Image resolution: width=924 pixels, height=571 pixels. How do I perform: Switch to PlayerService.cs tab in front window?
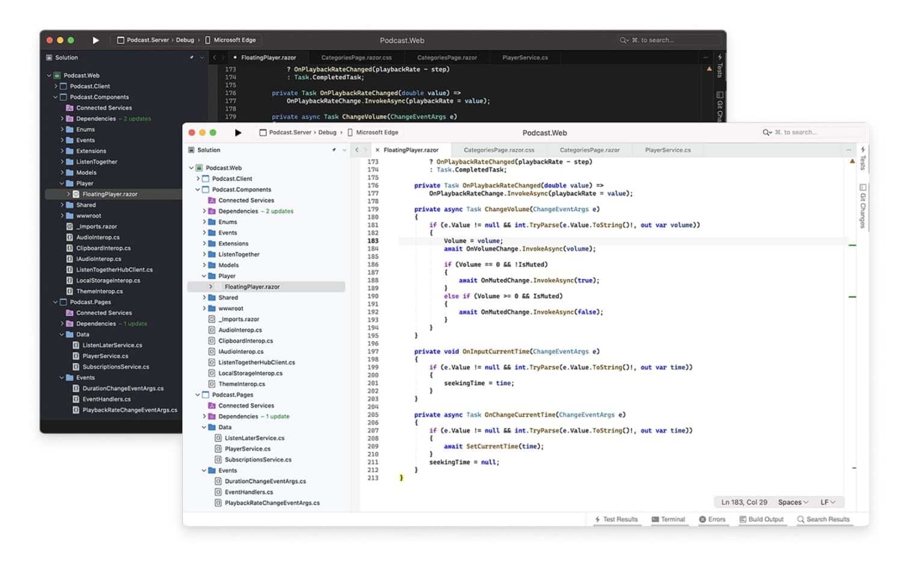[668, 150]
